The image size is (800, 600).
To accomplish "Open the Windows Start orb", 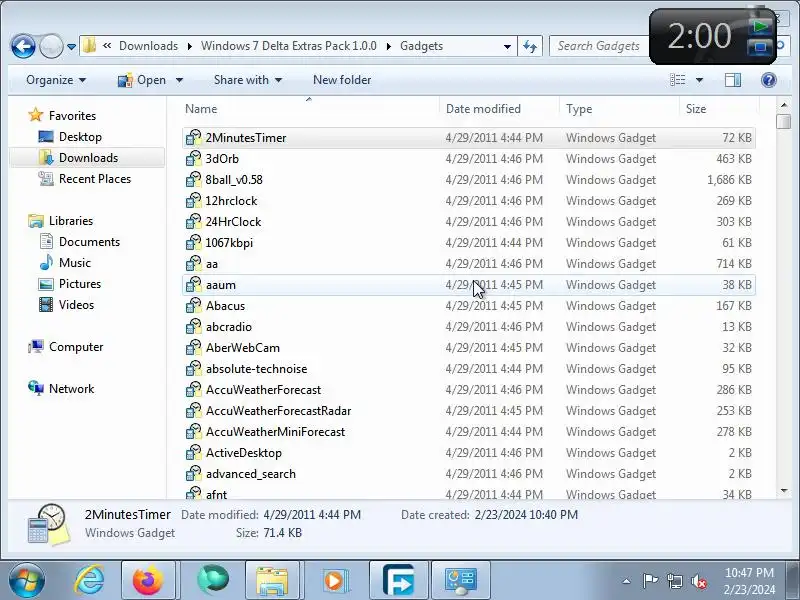I will click(26, 581).
